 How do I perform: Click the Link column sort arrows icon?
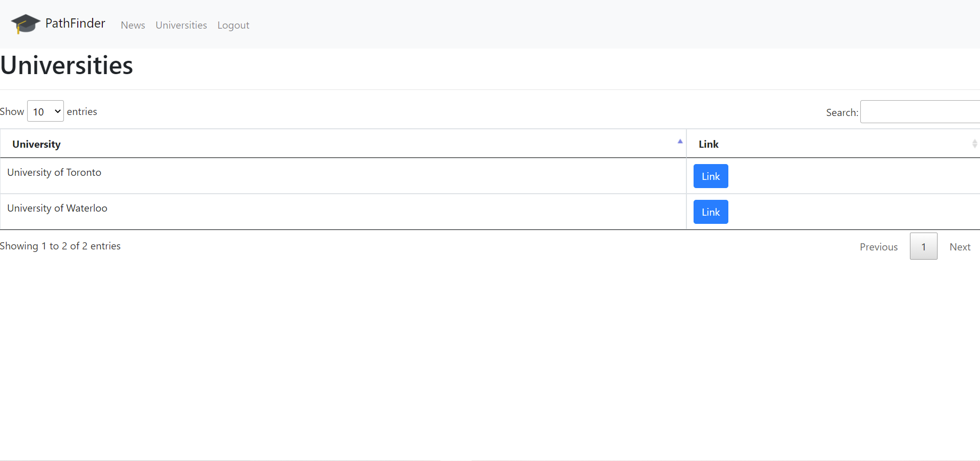point(974,144)
